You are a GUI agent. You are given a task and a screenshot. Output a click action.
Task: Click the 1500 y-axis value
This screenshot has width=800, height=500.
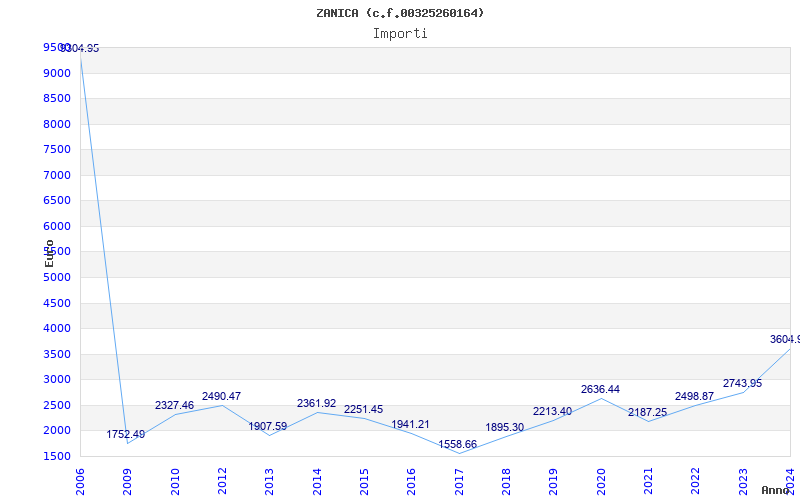click(x=57, y=456)
